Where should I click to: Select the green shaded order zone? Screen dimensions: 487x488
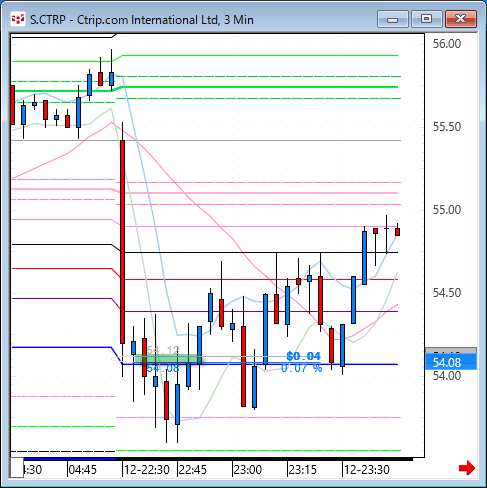pos(168,359)
